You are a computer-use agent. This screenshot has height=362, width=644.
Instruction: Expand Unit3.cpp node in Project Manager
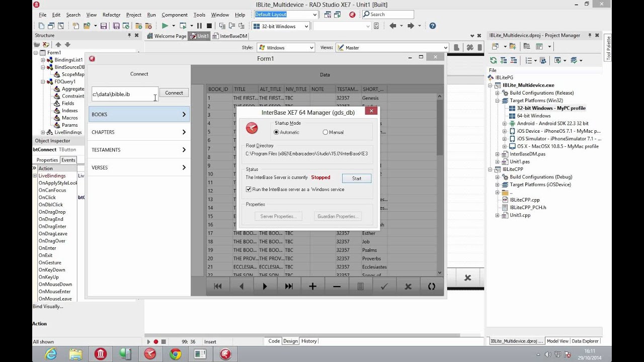click(497, 215)
